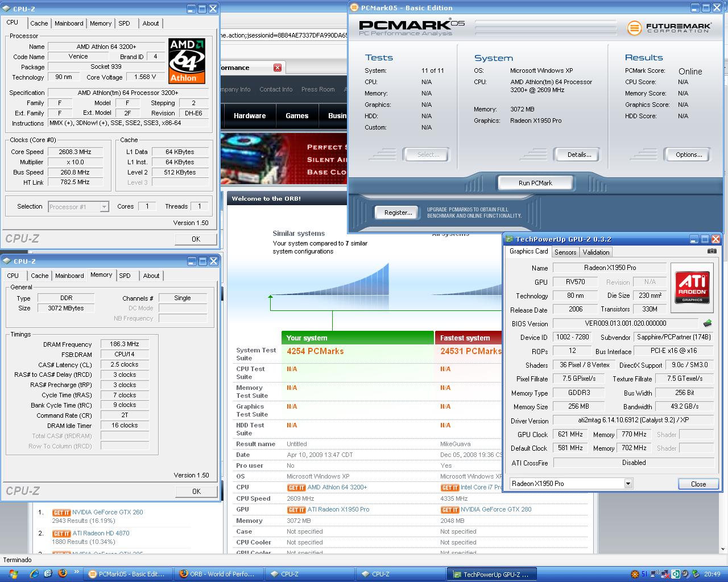
Task: Click the Contact Info link on the website
Action: [276, 90]
